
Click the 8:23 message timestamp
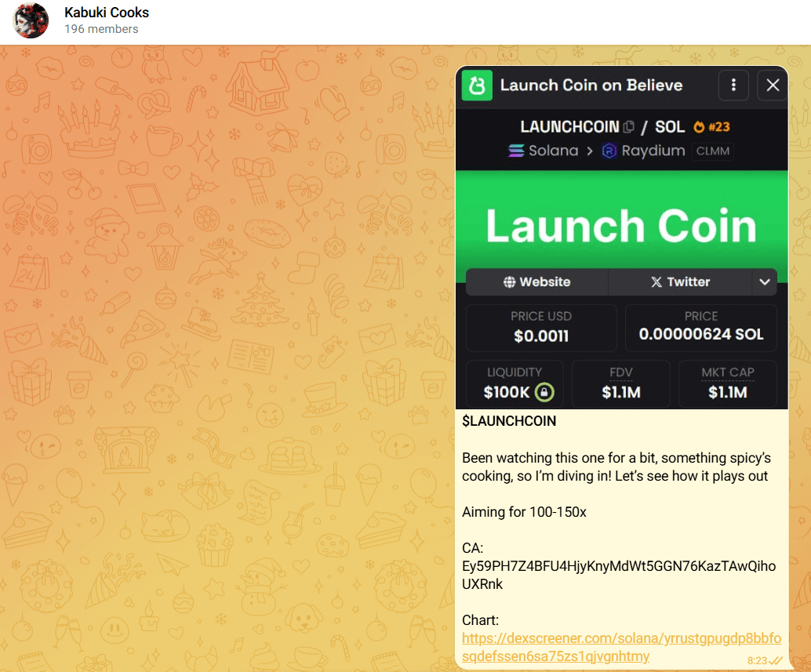(x=757, y=660)
